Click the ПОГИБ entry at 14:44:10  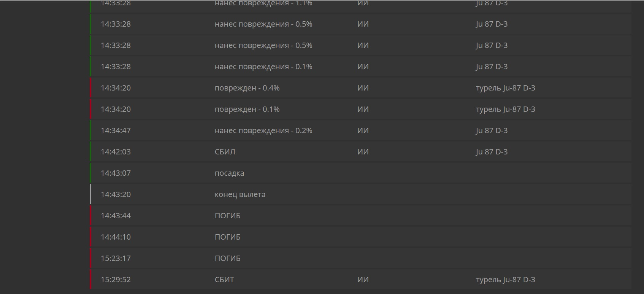click(227, 237)
